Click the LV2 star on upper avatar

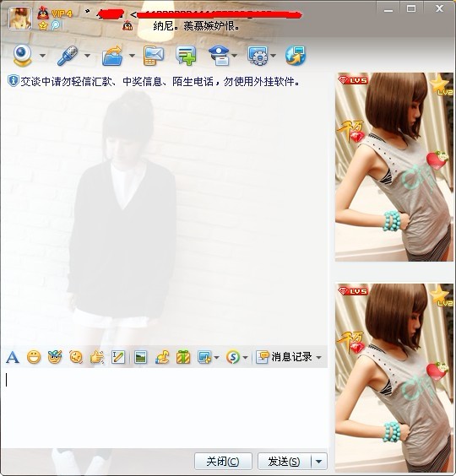click(442, 84)
